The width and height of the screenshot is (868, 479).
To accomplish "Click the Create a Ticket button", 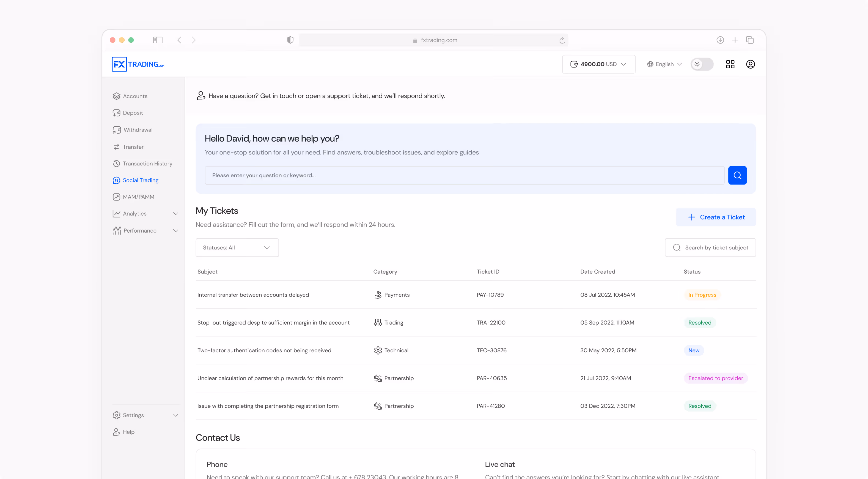I will pos(716,217).
